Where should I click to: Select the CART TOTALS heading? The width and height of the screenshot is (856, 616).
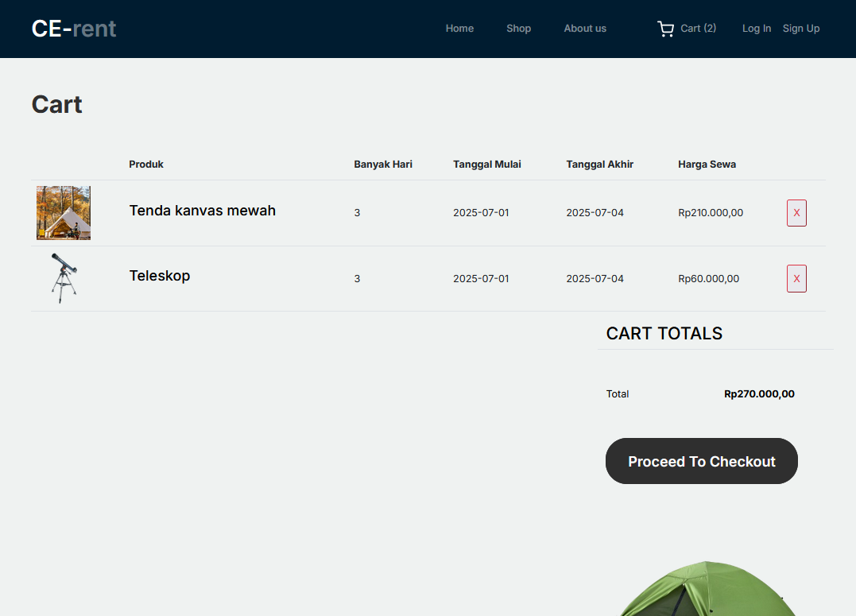tap(664, 333)
